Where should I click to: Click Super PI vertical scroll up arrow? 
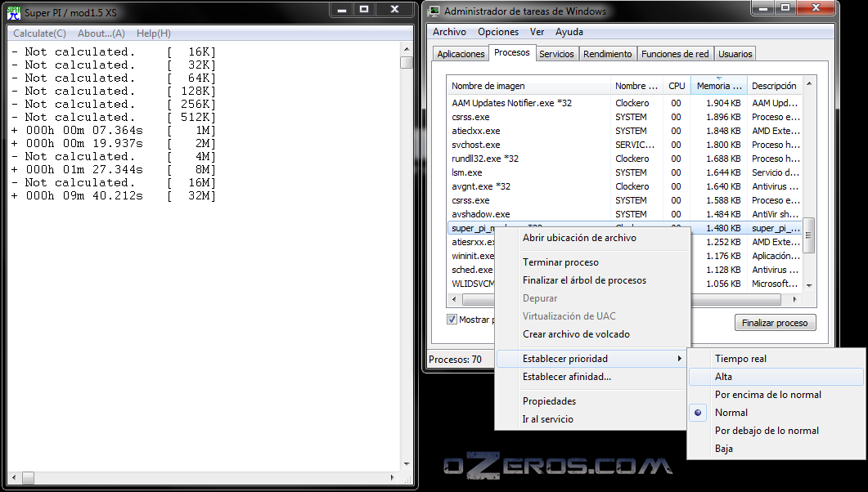407,49
